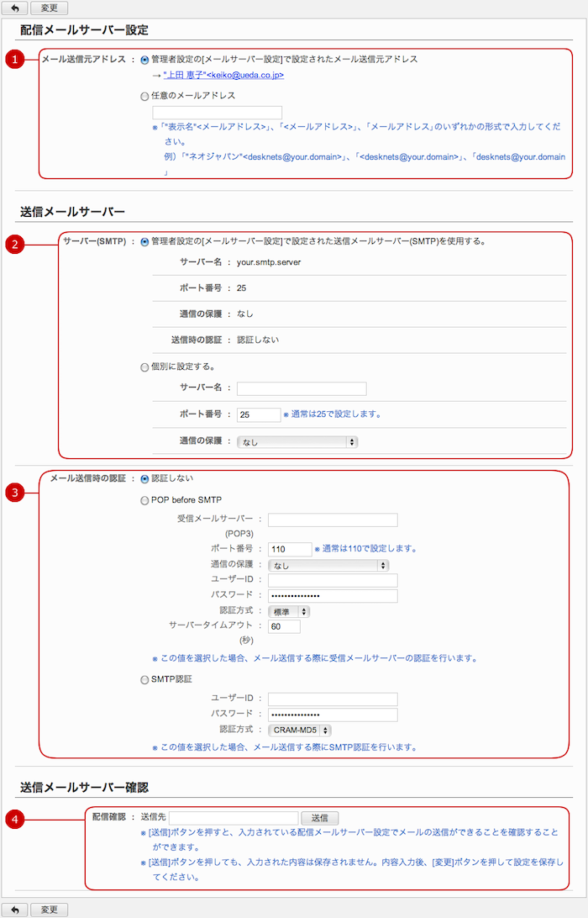The width and height of the screenshot is (588, 918).
Task: Open the 認証方式 標準 dropdown
Action: (288, 612)
